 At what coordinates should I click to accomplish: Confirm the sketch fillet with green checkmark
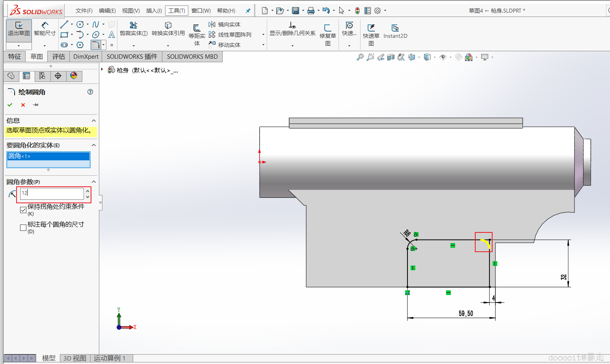click(x=10, y=105)
